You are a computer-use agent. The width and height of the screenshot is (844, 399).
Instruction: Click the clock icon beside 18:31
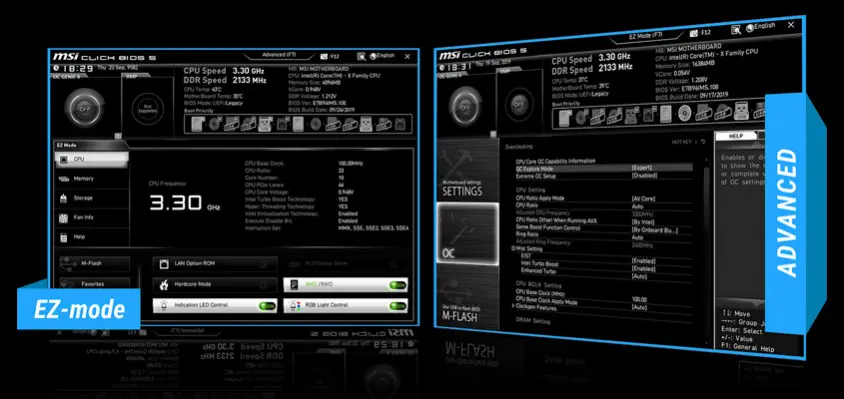tap(443, 68)
